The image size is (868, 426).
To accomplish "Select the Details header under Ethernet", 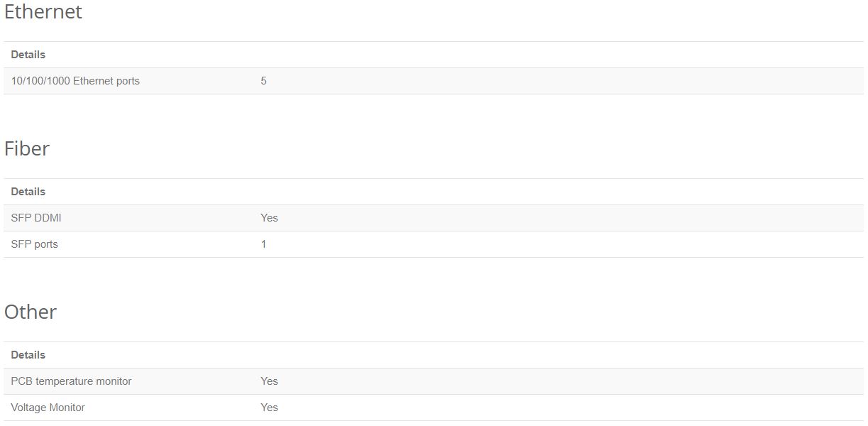I will [x=28, y=55].
